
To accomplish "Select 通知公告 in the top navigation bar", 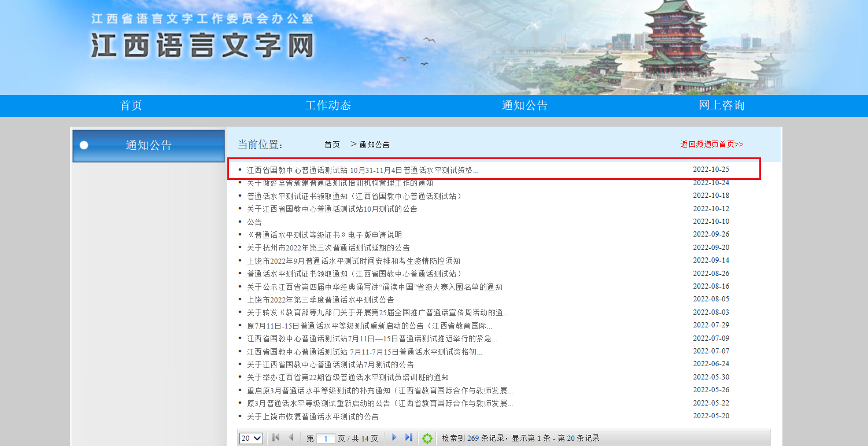I will [x=525, y=105].
